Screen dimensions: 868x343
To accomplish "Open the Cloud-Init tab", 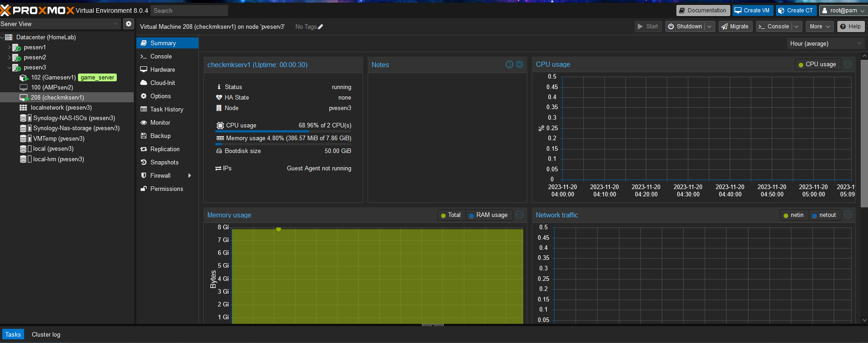I will pyautogui.click(x=167, y=83).
